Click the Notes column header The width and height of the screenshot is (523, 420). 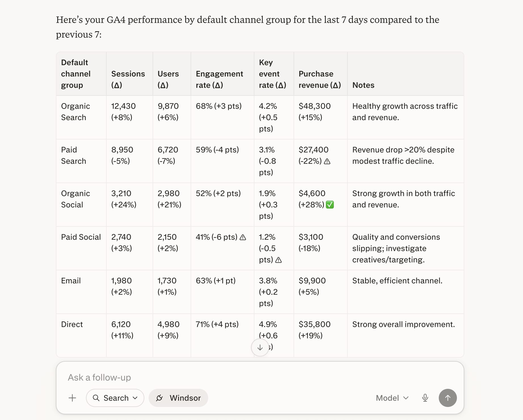click(363, 85)
